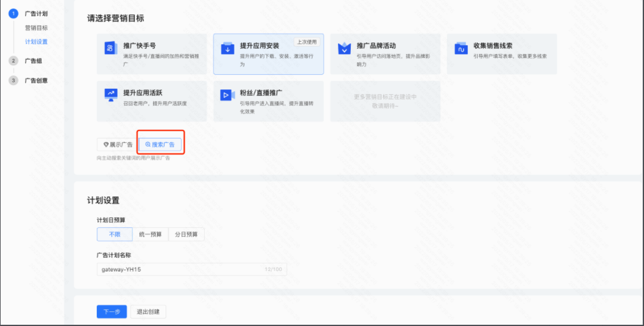This screenshot has height=326, width=644.
Task: Click the 推广品牌活动 crown icon
Action: tap(344, 48)
